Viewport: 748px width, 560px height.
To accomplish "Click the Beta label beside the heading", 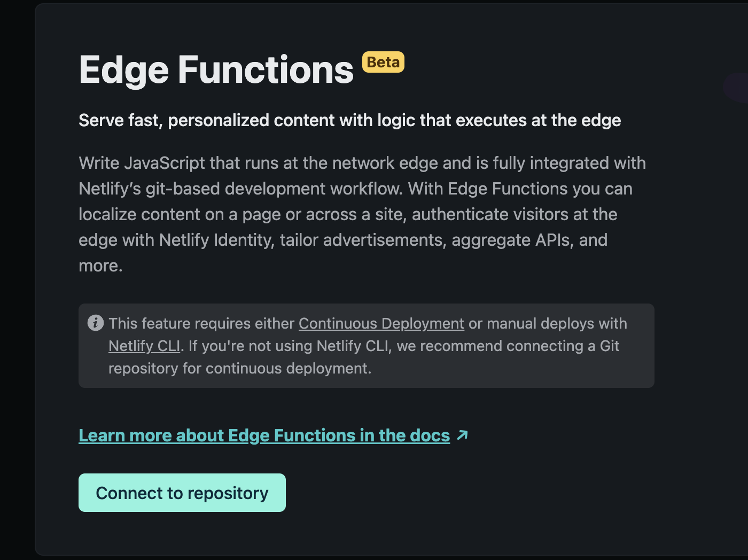I will [383, 62].
